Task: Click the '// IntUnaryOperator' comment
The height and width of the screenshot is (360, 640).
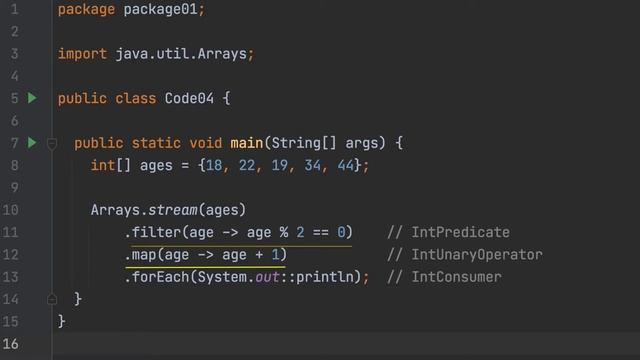Action: click(464, 255)
